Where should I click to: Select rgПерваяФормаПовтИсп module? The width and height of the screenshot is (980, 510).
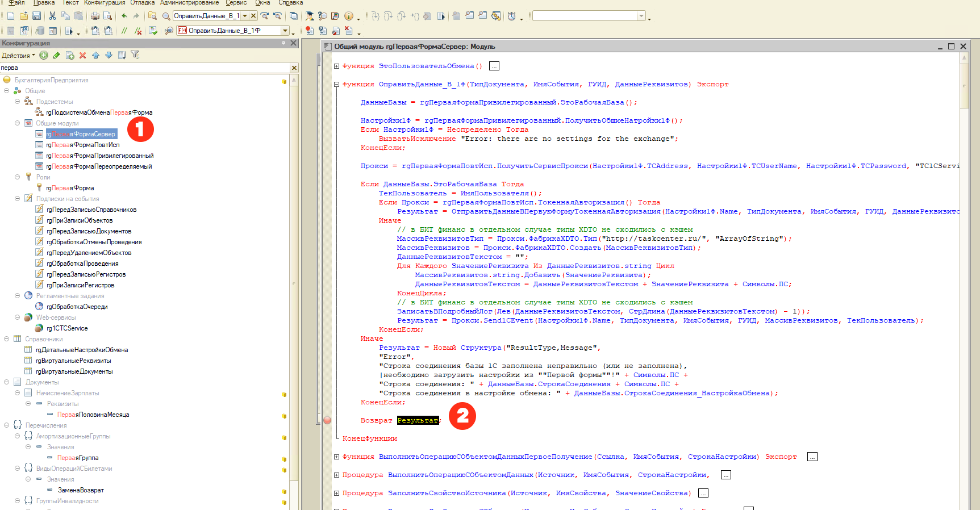82,145
